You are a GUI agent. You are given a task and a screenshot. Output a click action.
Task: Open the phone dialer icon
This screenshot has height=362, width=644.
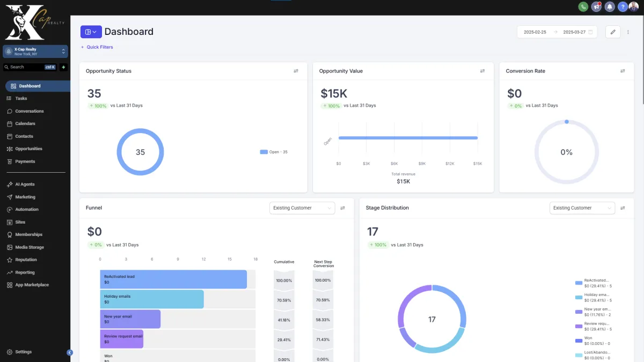tap(583, 6)
